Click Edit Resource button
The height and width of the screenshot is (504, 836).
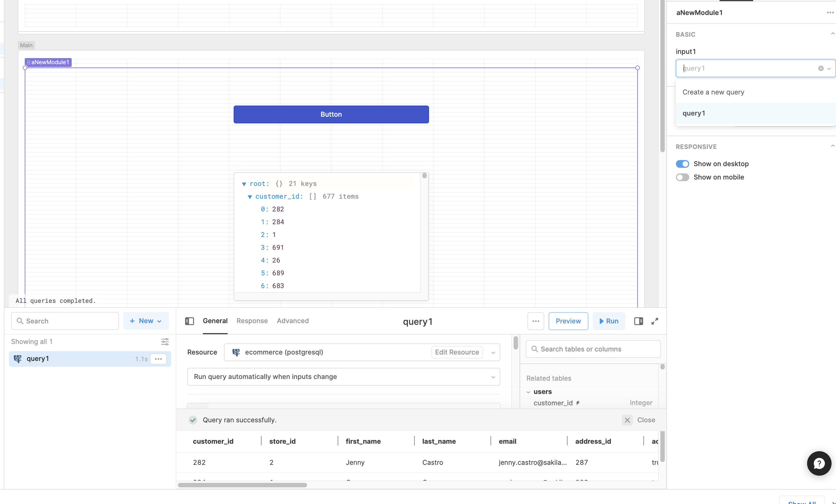click(x=457, y=352)
